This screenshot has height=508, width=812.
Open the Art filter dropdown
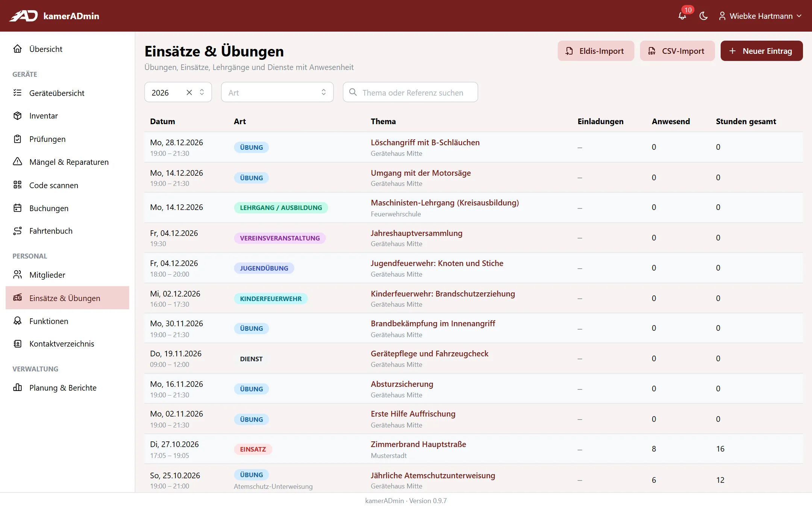click(x=277, y=92)
